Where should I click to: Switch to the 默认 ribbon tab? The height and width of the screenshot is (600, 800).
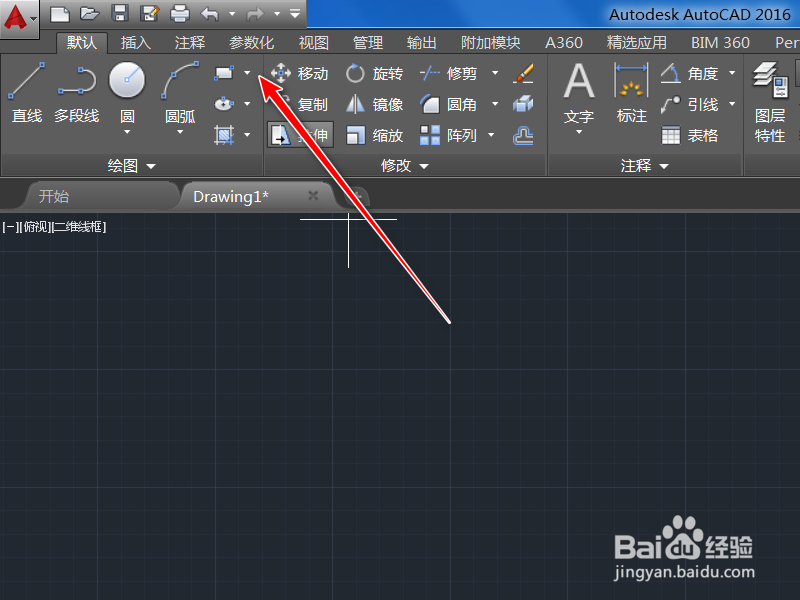[82, 43]
